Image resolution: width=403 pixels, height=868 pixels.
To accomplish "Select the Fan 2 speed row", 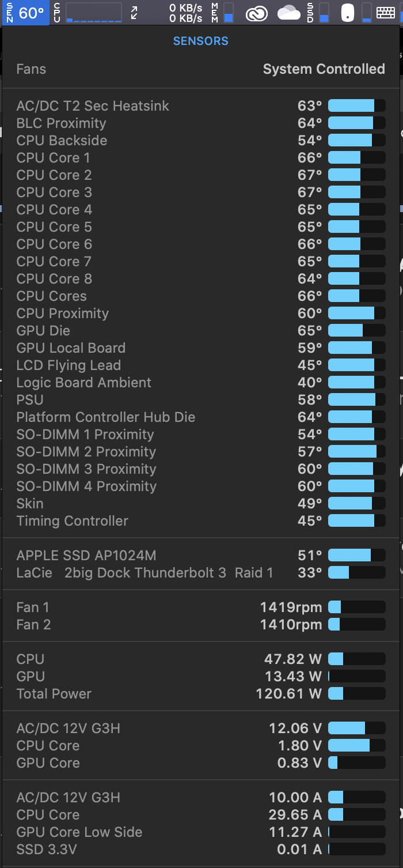I will [x=200, y=625].
